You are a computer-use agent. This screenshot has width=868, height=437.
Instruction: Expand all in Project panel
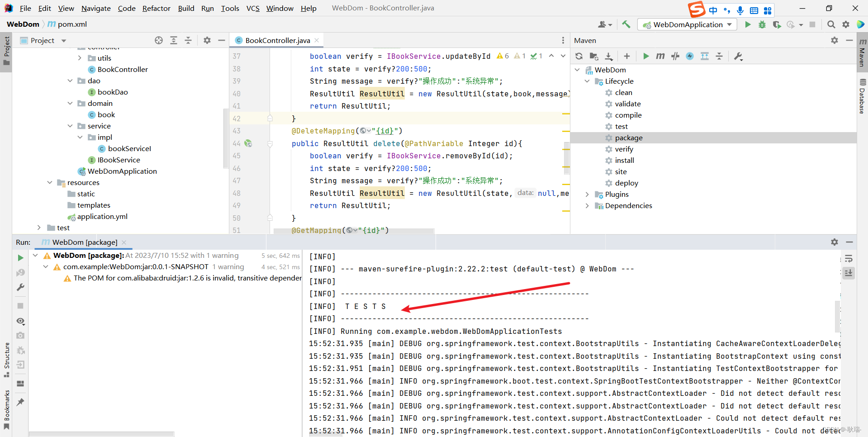coord(174,40)
